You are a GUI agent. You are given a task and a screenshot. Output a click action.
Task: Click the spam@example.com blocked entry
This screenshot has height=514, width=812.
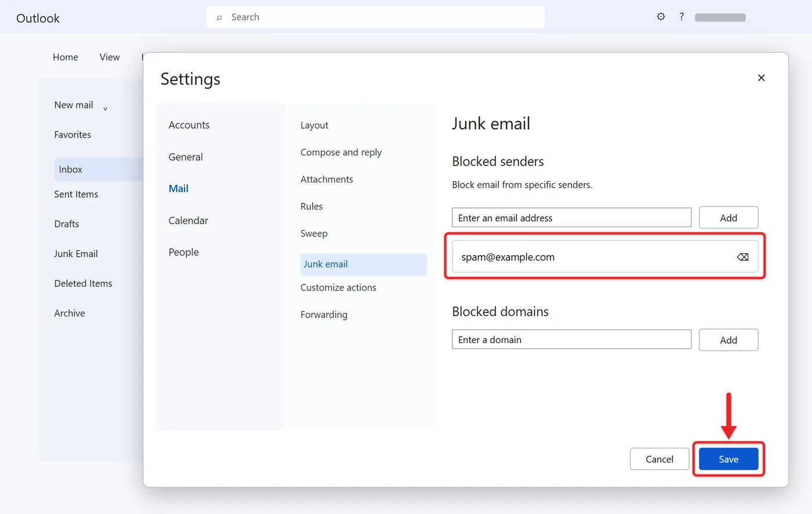[x=605, y=257]
